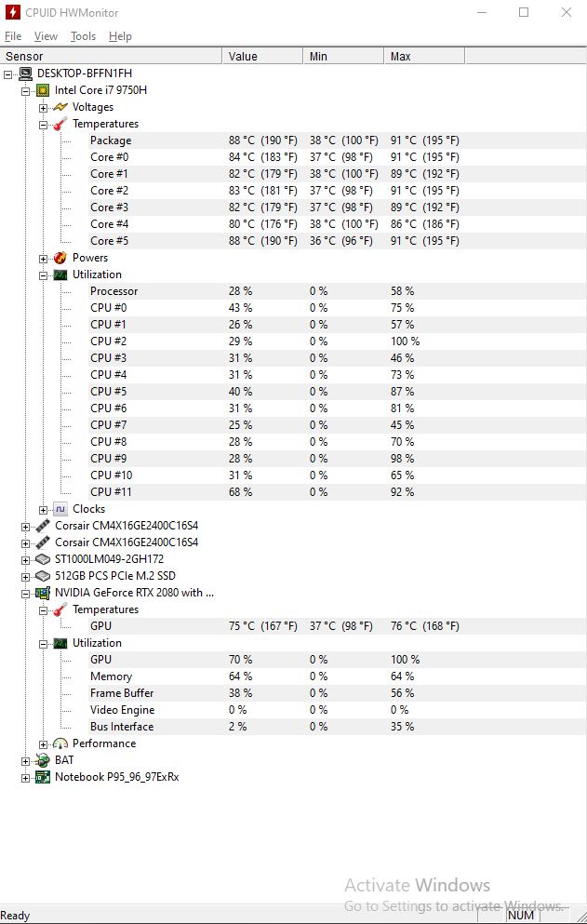Click the Intel Core i7 9750H chip icon
This screenshot has height=924, width=587.
click(x=43, y=90)
